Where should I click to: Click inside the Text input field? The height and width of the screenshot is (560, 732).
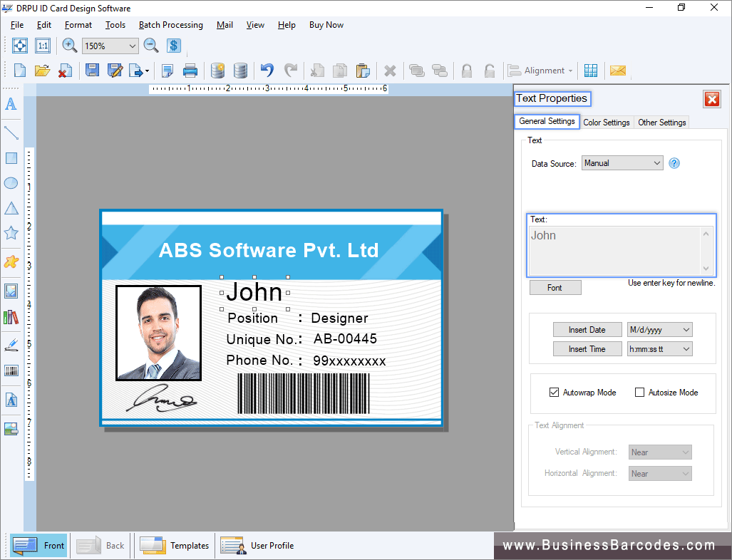point(617,249)
